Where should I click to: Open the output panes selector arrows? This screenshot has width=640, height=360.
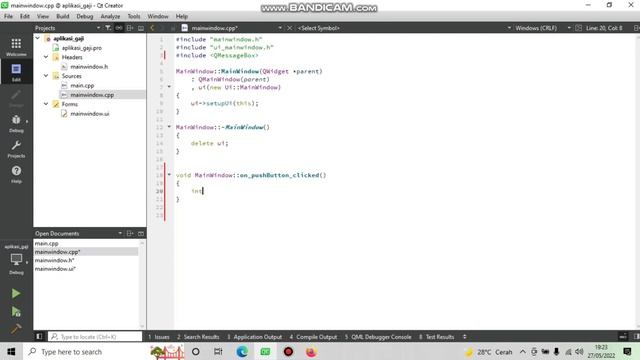coord(464,337)
